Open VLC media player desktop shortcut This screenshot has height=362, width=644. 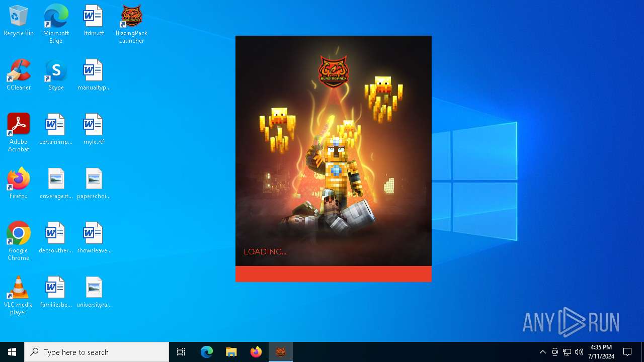click(x=19, y=296)
